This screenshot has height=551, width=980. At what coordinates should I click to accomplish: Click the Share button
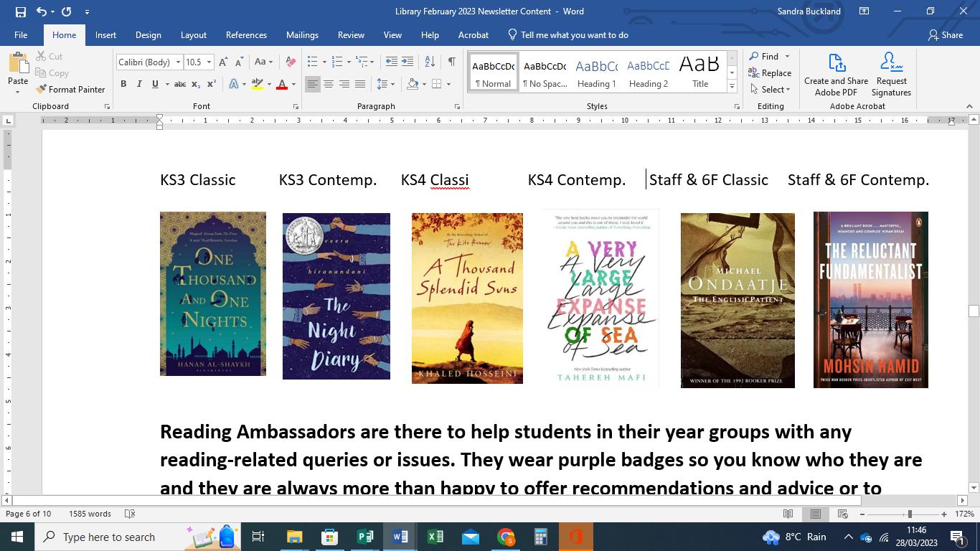(945, 34)
